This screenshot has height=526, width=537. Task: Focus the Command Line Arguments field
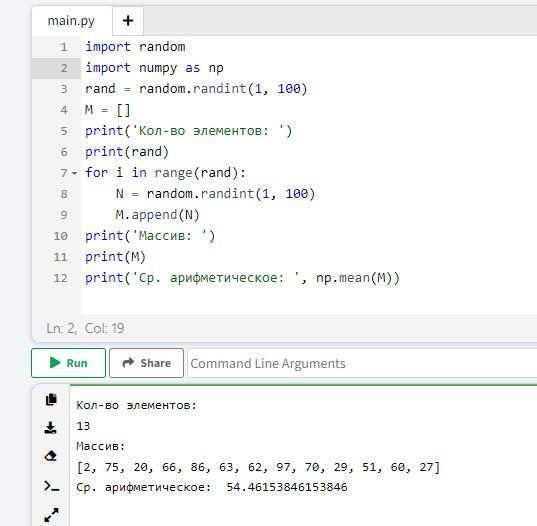click(x=362, y=363)
